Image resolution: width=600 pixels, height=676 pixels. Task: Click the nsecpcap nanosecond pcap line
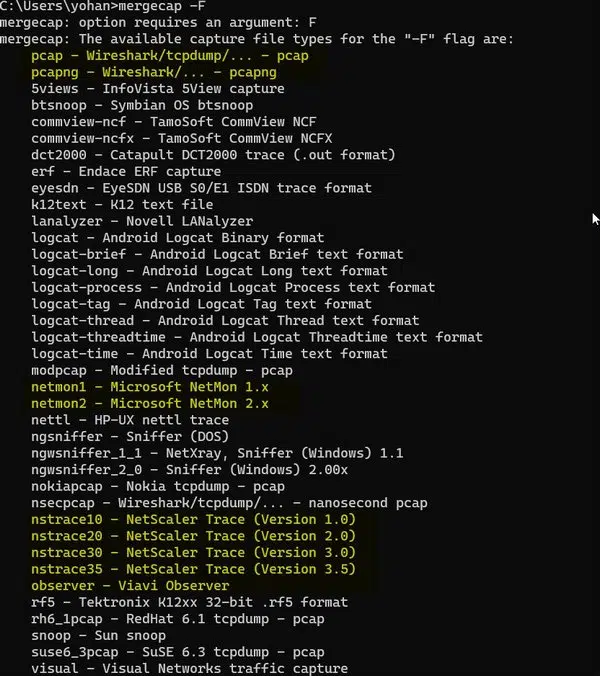pos(229,502)
